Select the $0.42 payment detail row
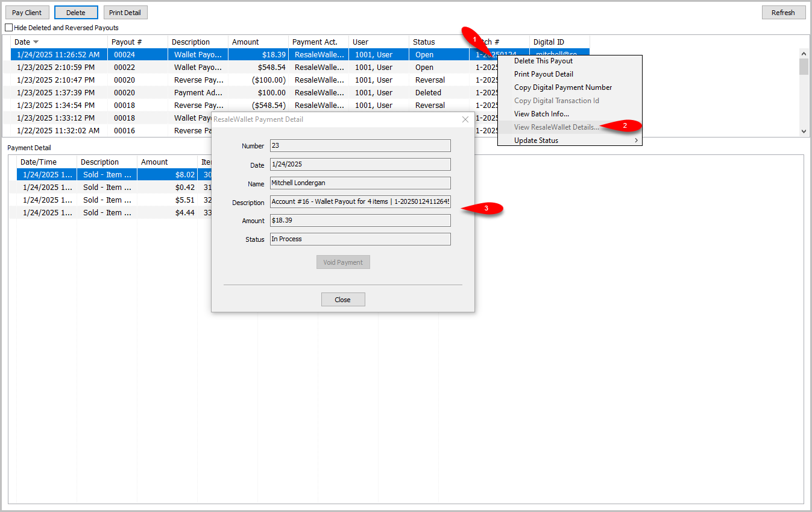 [114, 188]
